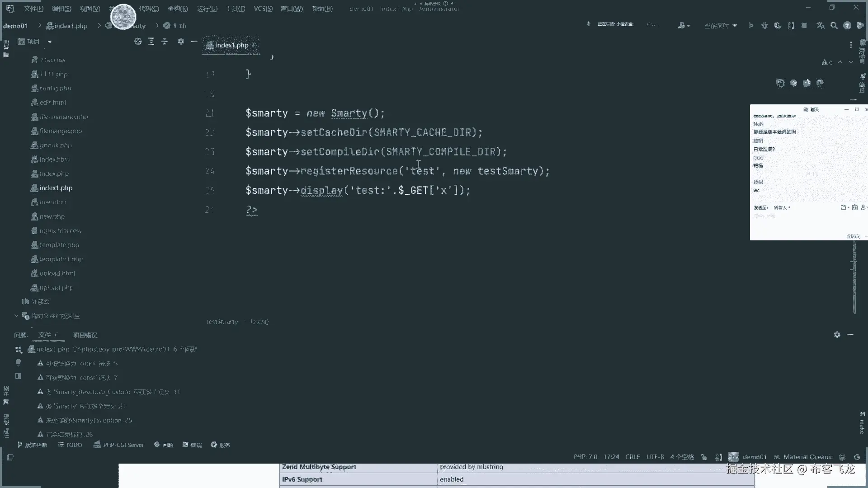The image size is (868, 488).
Task: Click the quick-fix lightbulb in problems panel
Action: point(19,362)
